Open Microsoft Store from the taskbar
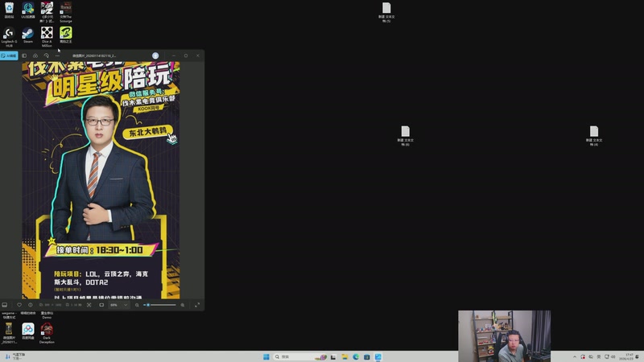The width and height of the screenshot is (644, 362). pyautogui.click(x=367, y=356)
